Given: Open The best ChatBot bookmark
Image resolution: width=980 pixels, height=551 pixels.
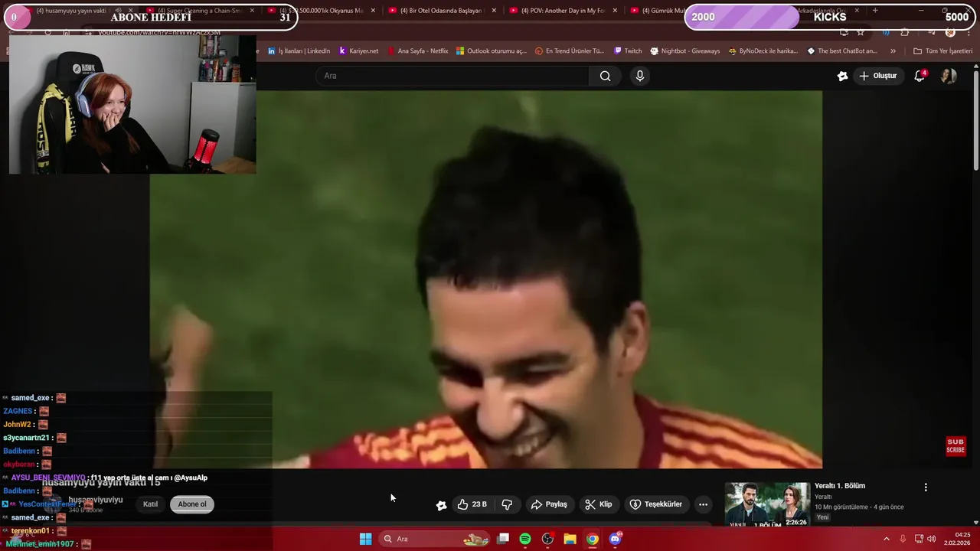Looking at the screenshot, I should pos(842,51).
